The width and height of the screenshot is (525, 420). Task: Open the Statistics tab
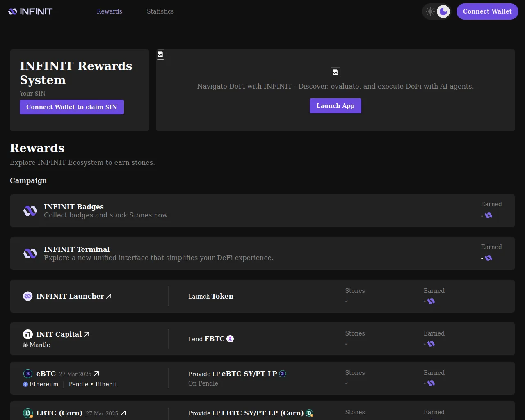(160, 11)
